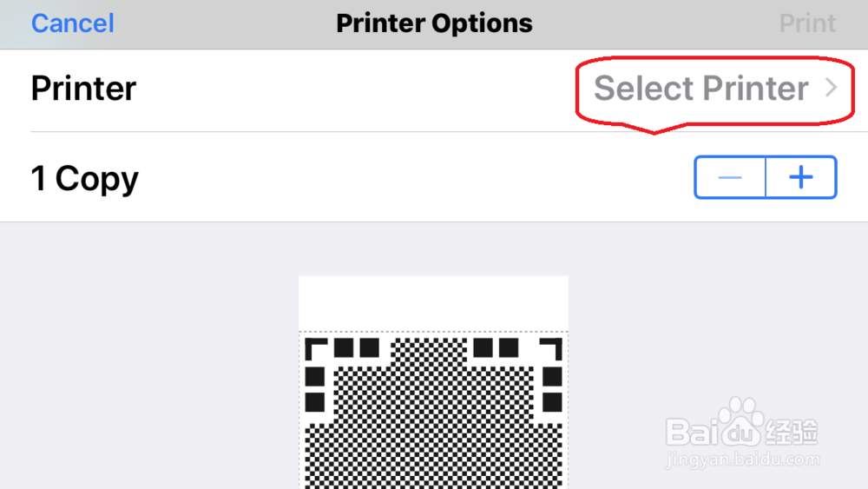Tap the Printer row label
This screenshot has height=489, width=868.
(83, 88)
